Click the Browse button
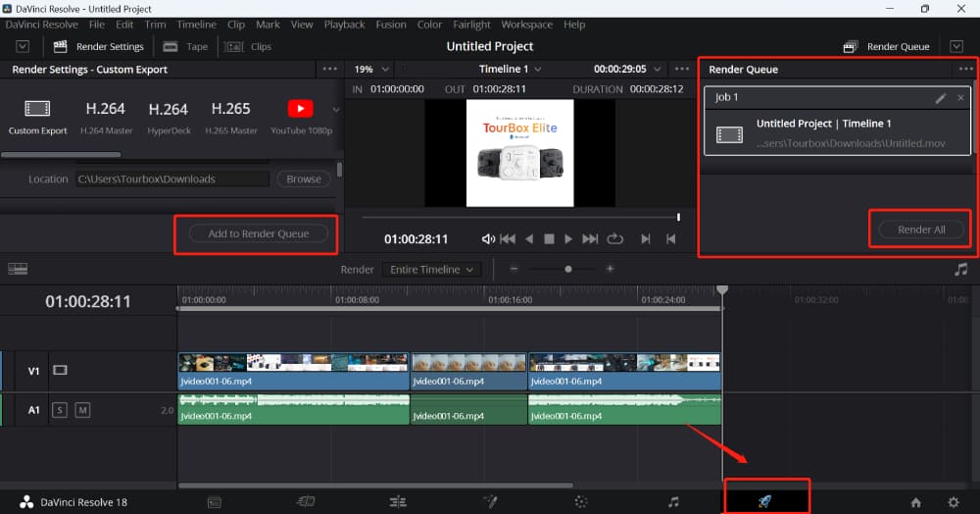Viewport: 980px width, 514px height. 304,180
